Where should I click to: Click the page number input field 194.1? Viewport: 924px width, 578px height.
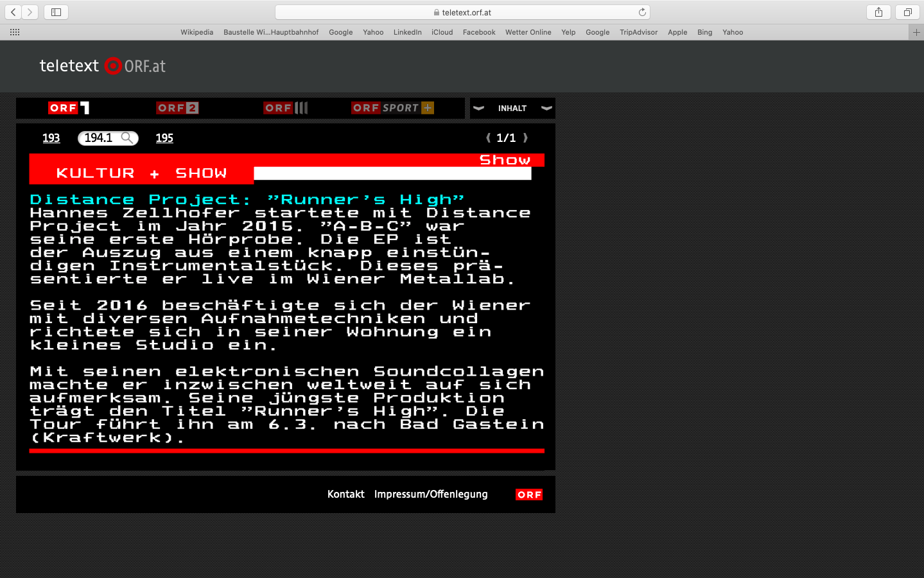click(x=100, y=138)
